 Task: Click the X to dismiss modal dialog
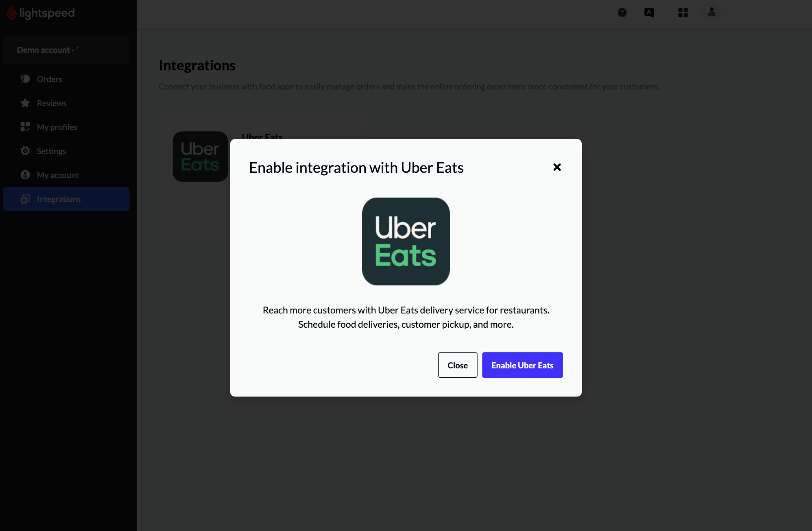coord(557,167)
